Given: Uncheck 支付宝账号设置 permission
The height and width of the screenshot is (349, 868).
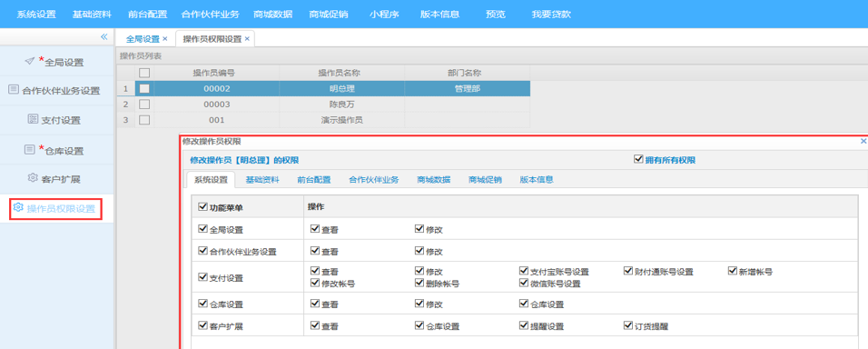Looking at the screenshot, I should coord(524,270).
